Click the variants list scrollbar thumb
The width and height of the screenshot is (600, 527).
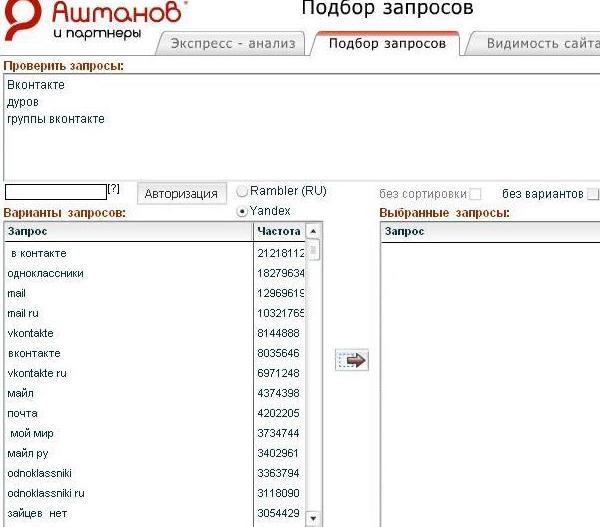point(313,250)
